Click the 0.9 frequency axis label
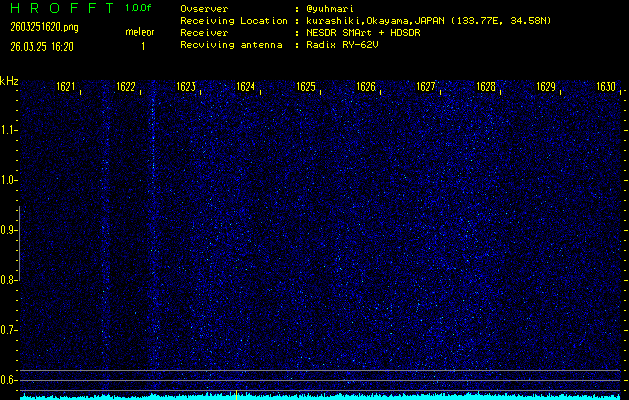The height and width of the screenshot is (400, 629). click(x=7, y=230)
